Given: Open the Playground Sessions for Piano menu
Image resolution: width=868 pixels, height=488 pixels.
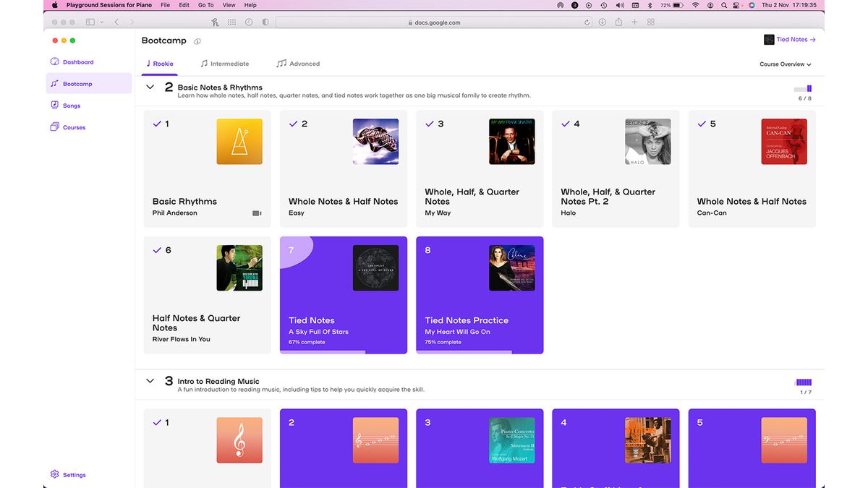Looking at the screenshot, I should pos(109,5).
